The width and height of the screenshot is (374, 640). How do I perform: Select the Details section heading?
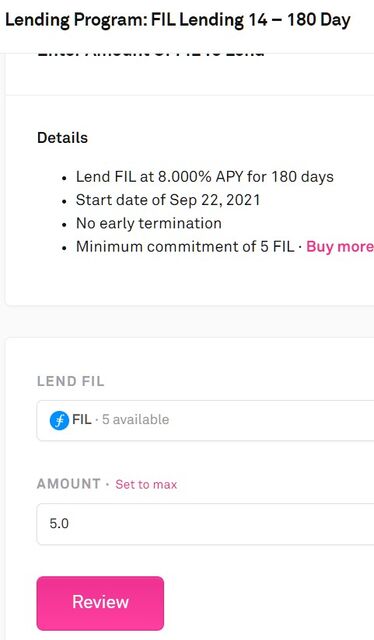62,138
